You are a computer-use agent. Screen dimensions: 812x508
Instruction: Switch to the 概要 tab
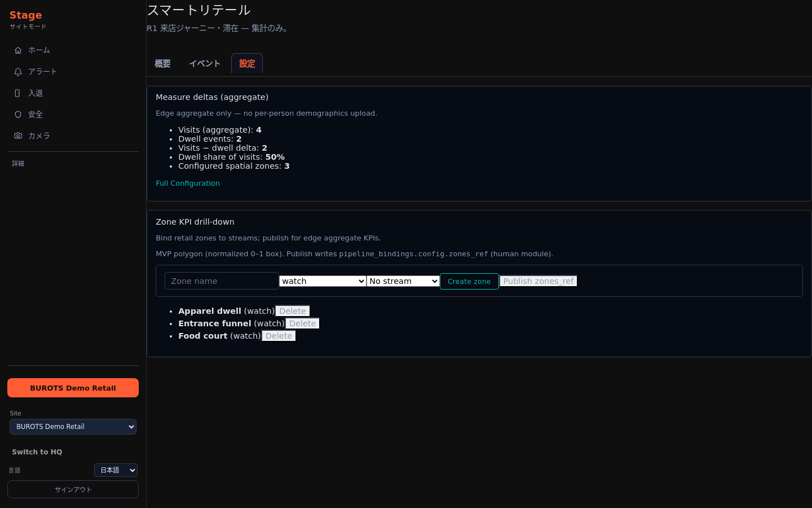[162, 64]
